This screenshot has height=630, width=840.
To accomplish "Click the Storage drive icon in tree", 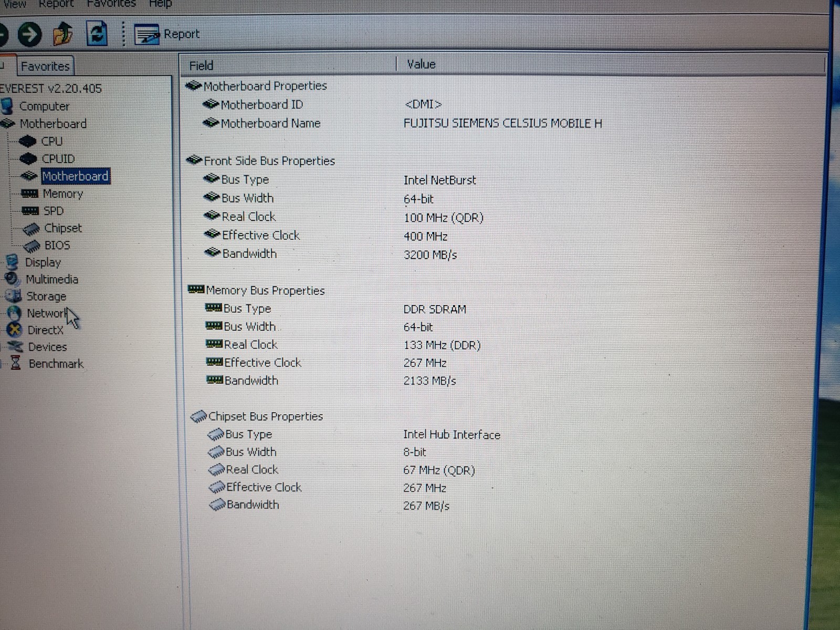I will pos(13,296).
